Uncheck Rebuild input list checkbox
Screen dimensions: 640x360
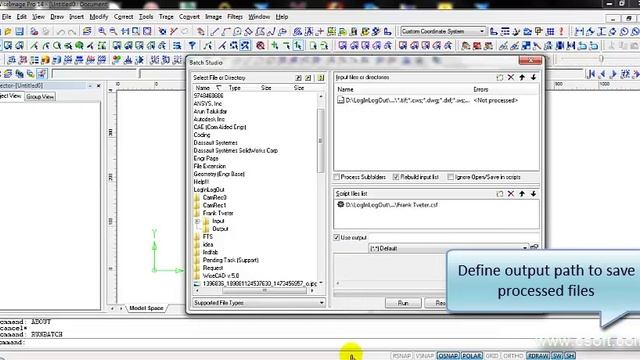click(396, 177)
